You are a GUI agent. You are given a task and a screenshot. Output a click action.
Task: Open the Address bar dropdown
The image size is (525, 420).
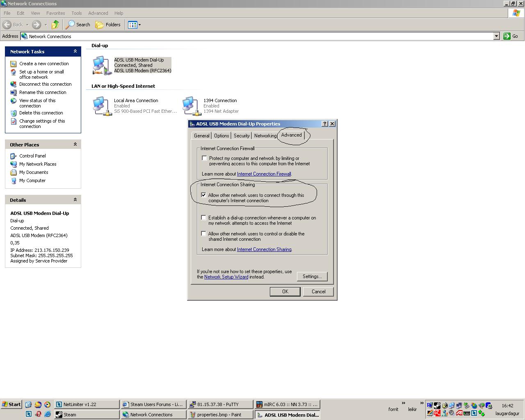[496, 36]
